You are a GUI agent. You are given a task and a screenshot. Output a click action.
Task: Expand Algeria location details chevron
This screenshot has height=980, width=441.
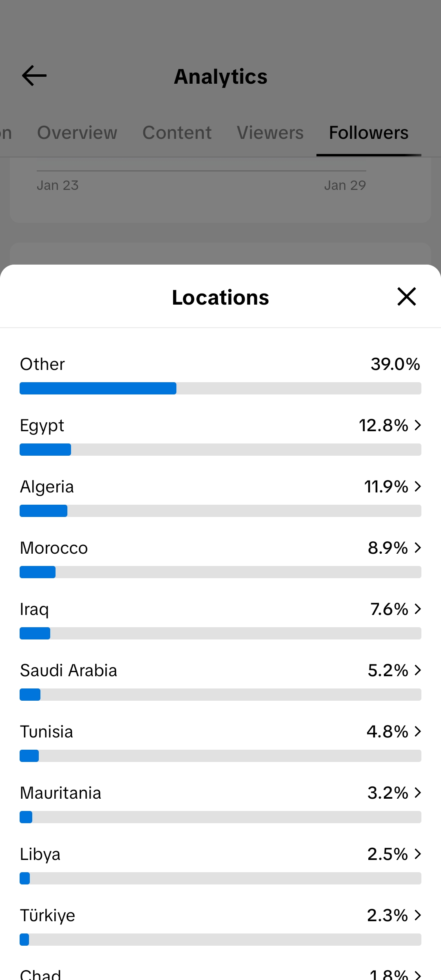(418, 487)
